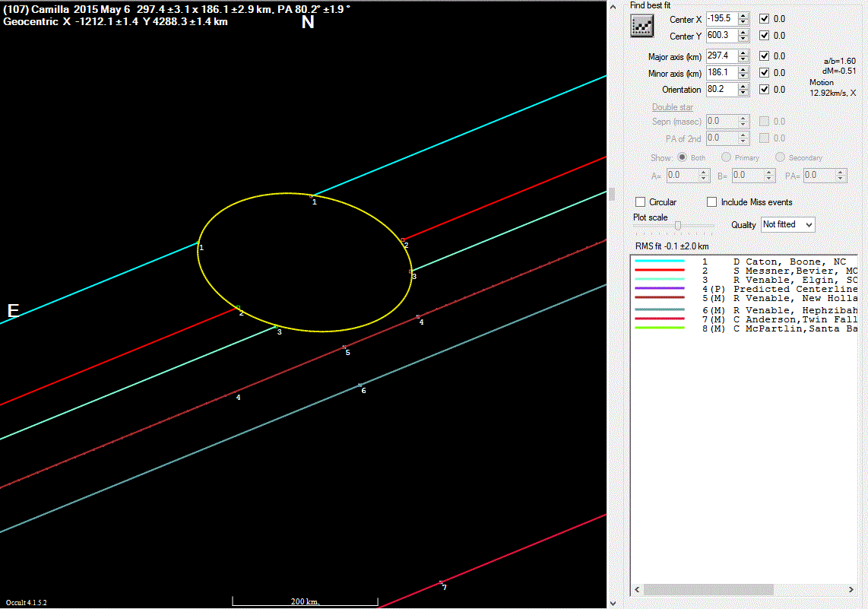
Task: Select the Both radio button
Action: click(x=683, y=157)
